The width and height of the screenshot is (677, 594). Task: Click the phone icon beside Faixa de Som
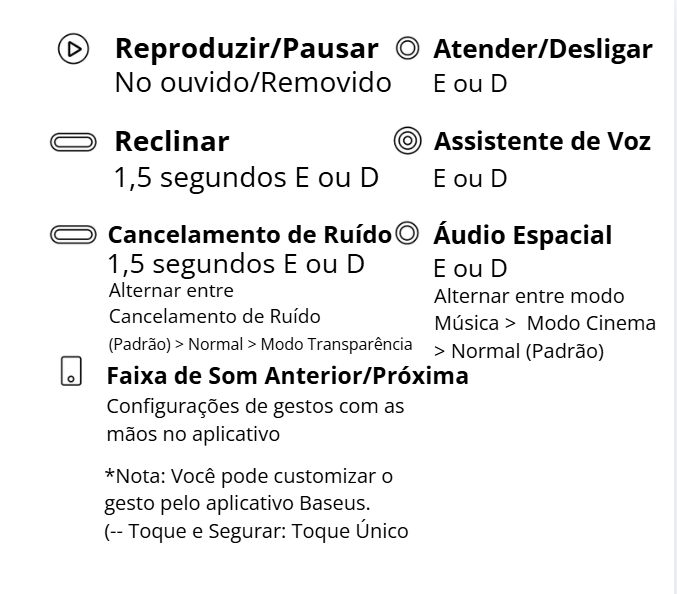pyautogui.click(x=71, y=370)
